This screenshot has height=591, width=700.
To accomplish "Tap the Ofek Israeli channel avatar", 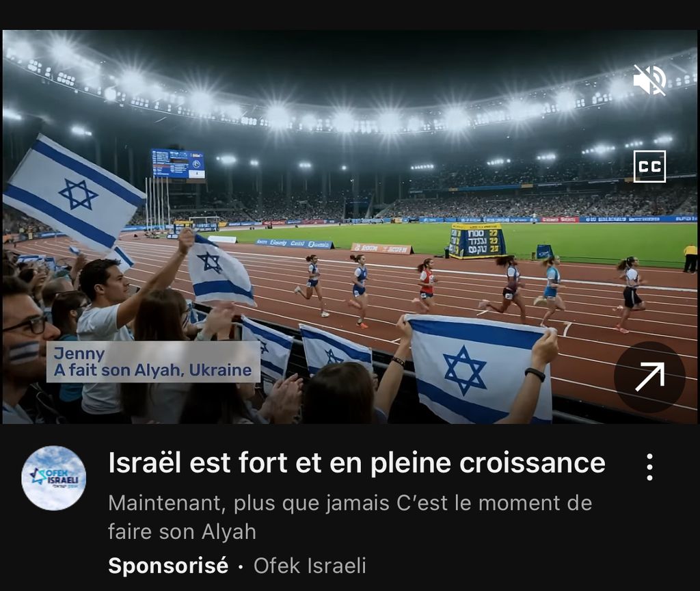I will 53,477.
